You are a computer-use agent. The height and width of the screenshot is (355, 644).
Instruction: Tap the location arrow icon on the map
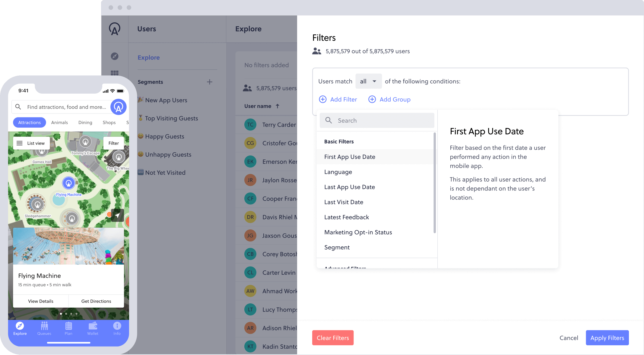[x=117, y=215]
